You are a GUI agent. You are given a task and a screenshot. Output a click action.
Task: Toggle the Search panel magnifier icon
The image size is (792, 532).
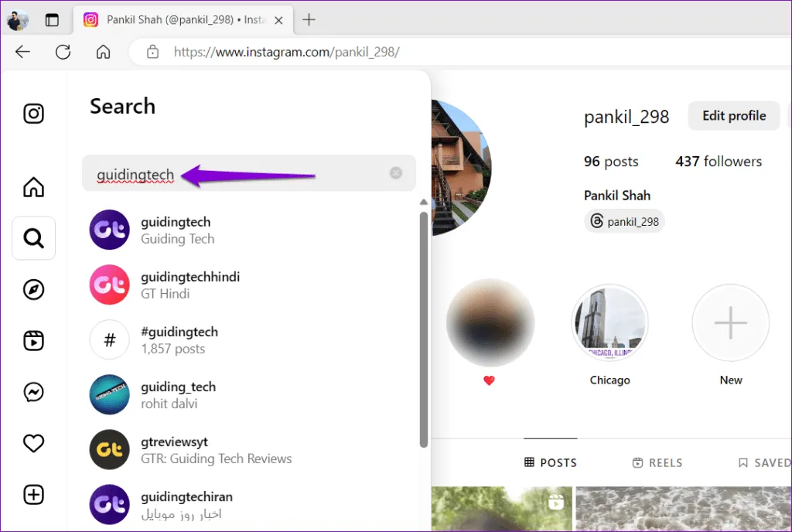coord(33,238)
